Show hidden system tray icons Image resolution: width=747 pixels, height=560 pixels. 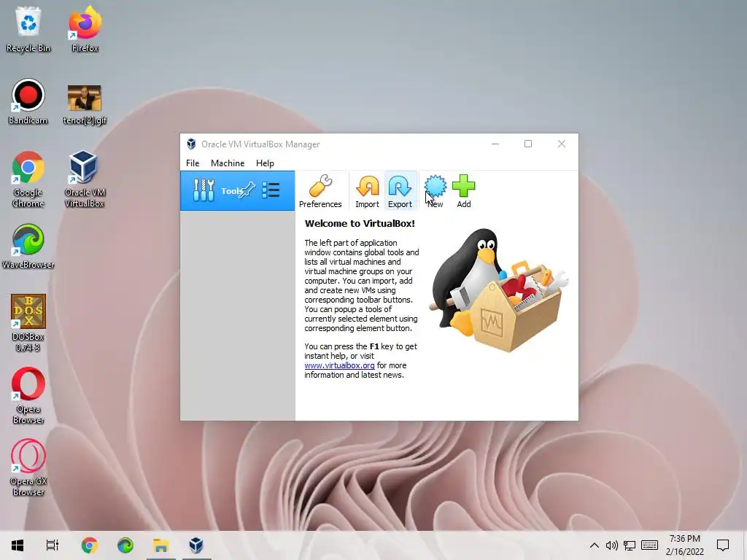coord(594,545)
